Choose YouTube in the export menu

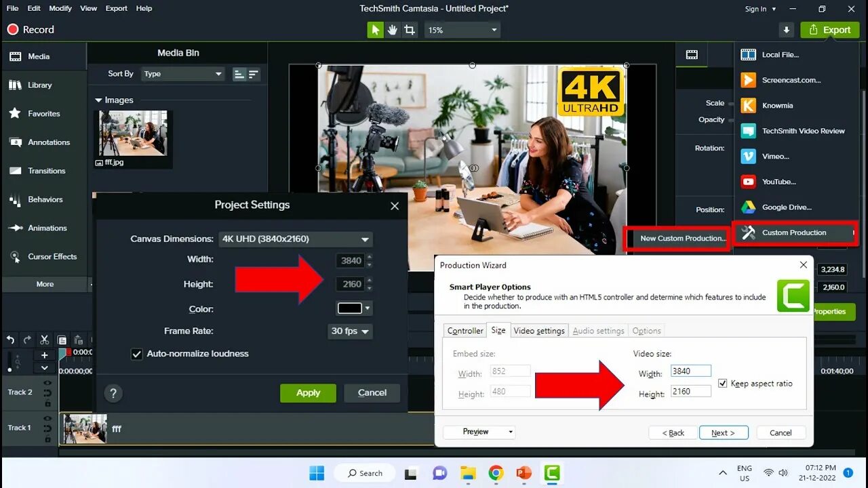click(x=795, y=182)
